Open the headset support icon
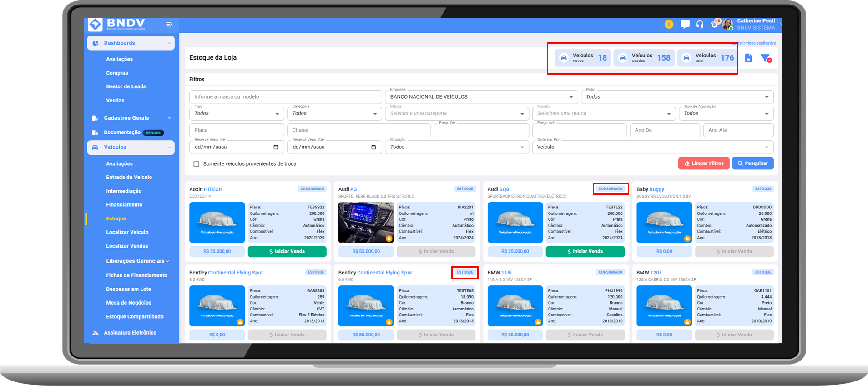Image resolution: width=868 pixels, height=386 pixels. (700, 25)
